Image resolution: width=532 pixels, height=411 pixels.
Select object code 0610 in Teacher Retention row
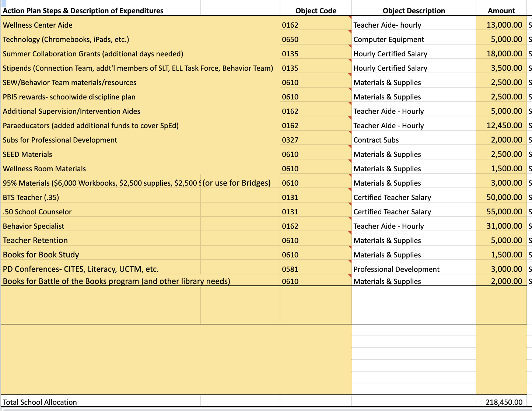coord(290,240)
